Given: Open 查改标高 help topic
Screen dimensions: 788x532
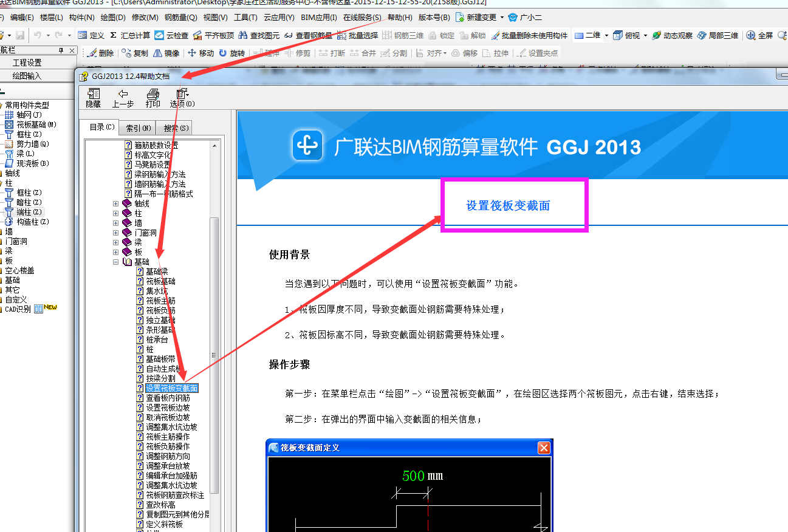Looking at the screenshot, I should [x=160, y=505].
